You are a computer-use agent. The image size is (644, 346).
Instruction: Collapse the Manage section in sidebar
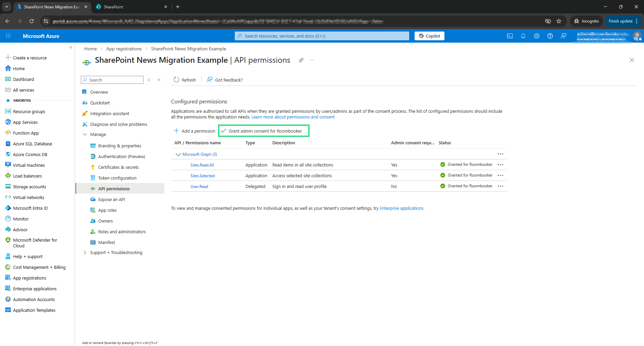[85, 135]
